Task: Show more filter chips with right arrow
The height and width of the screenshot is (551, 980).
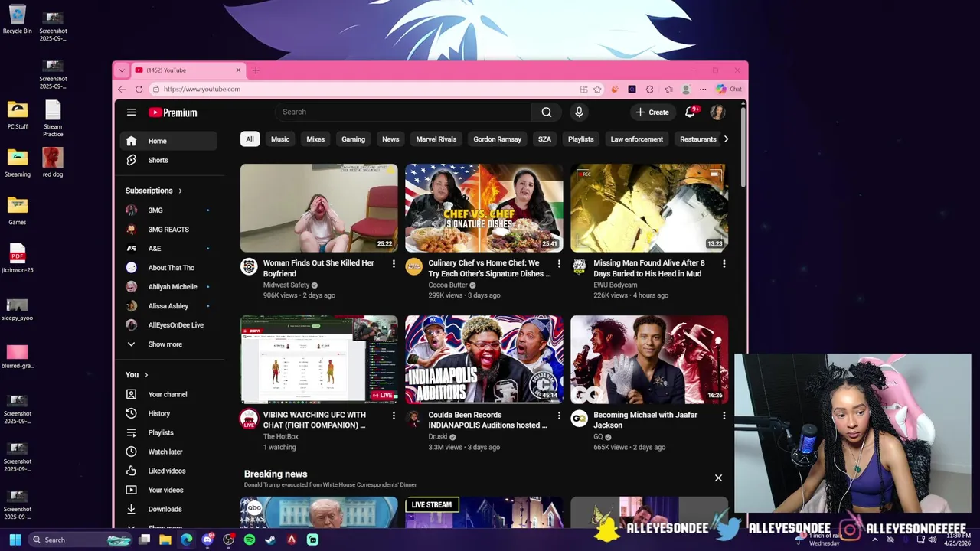Action: point(726,139)
